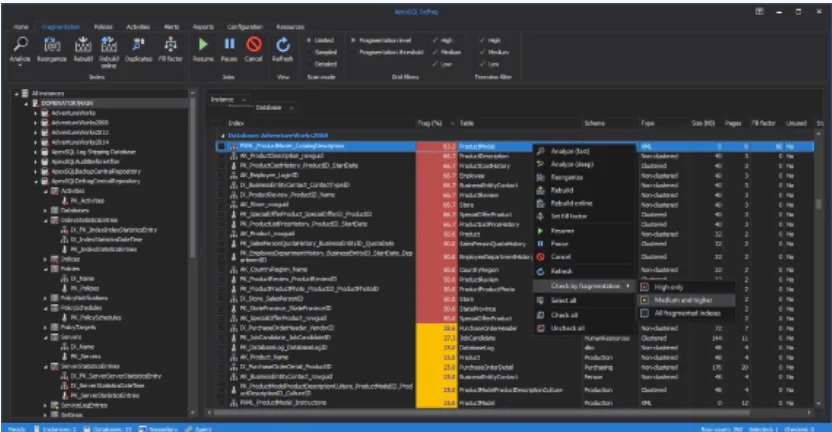Click the green Resume jobs icon
Image resolution: width=832 pixels, height=432 pixels.
(203, 45)
